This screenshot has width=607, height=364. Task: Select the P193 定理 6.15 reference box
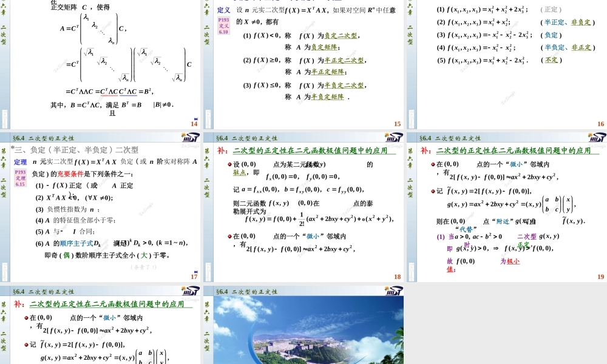pos(20,179)
